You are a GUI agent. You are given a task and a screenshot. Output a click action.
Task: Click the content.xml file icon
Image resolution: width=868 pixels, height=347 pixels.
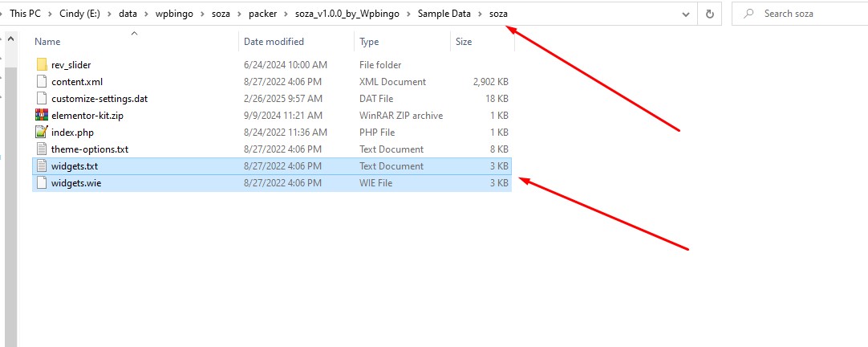[x=42, y=82]
